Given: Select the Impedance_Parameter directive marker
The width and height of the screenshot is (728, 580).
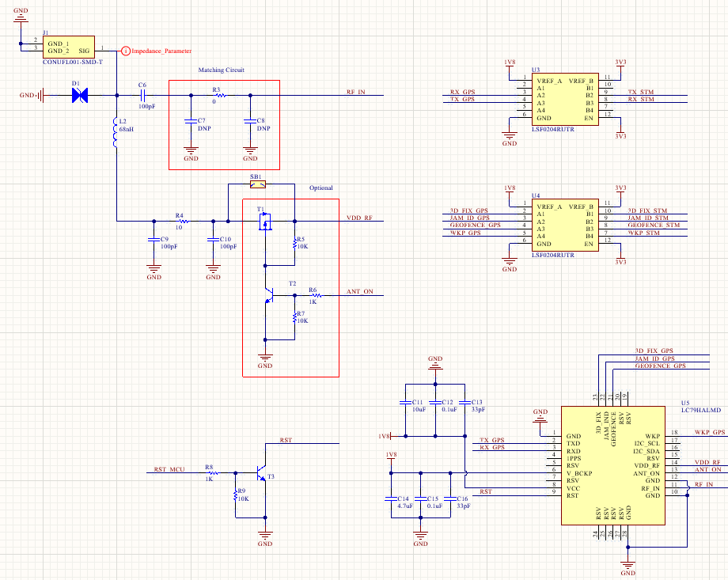Looking at the screenshot, I should coord(126,51).
